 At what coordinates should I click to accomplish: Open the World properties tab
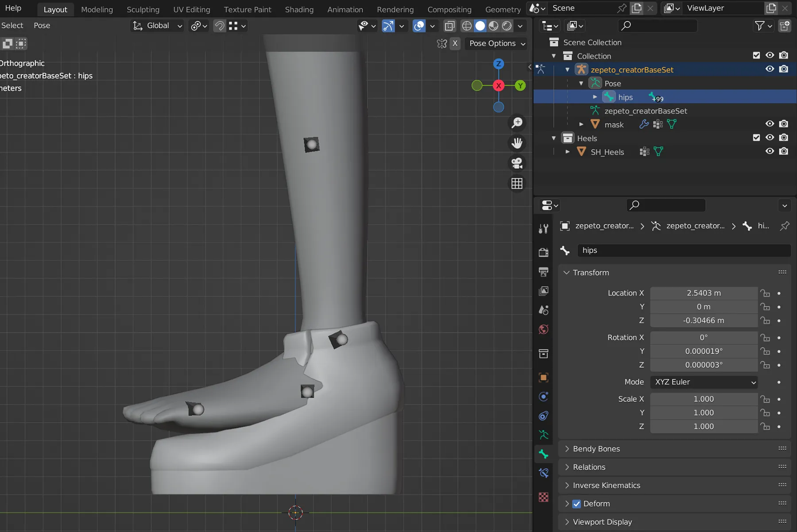pos(543,329)
